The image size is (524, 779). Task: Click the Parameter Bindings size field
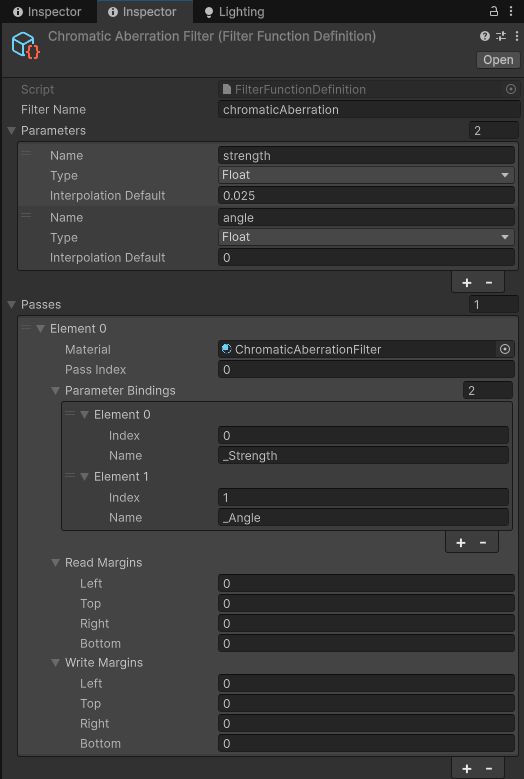point(488,390)
